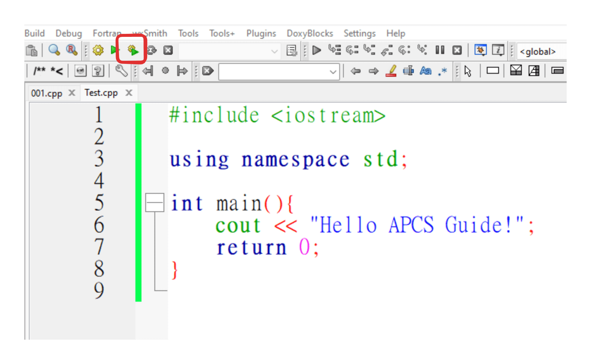The width and height of the screenshot is (591, 364).
Task: Go to next search match arrow
Action: [x=374, y=71]
